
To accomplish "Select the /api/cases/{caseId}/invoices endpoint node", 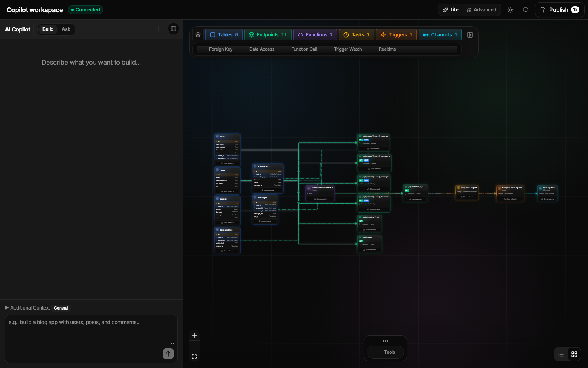I will [374, 203].
